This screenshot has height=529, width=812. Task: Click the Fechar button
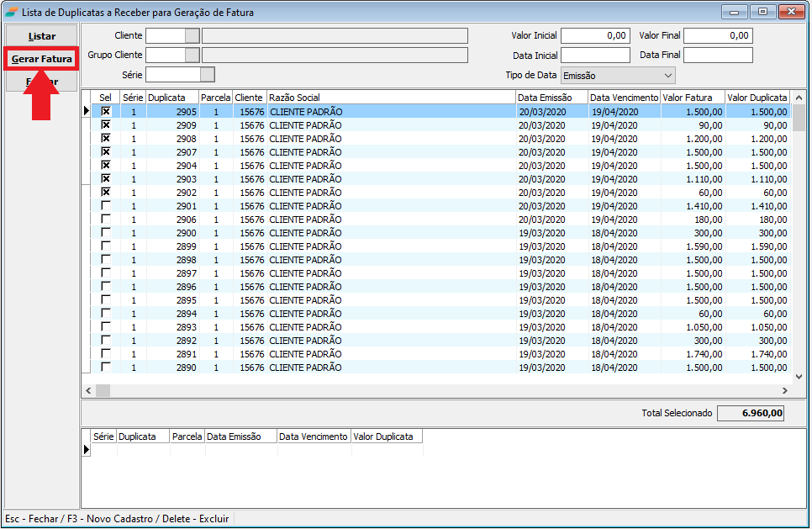point(40,82)
